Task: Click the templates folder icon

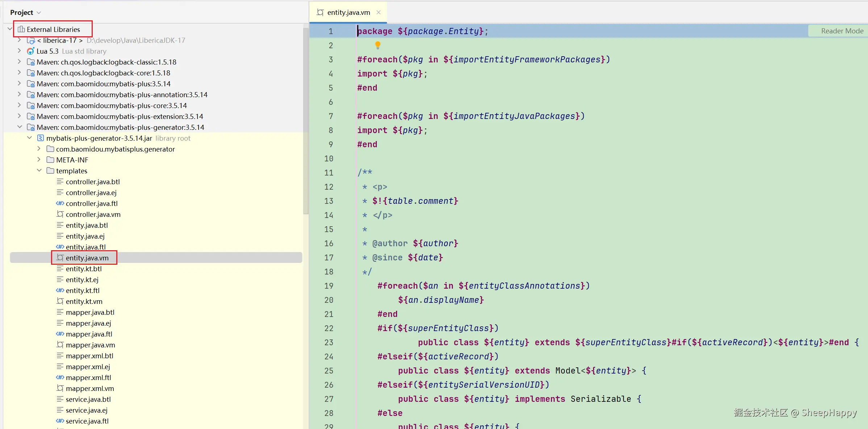Action: point(50,171)
